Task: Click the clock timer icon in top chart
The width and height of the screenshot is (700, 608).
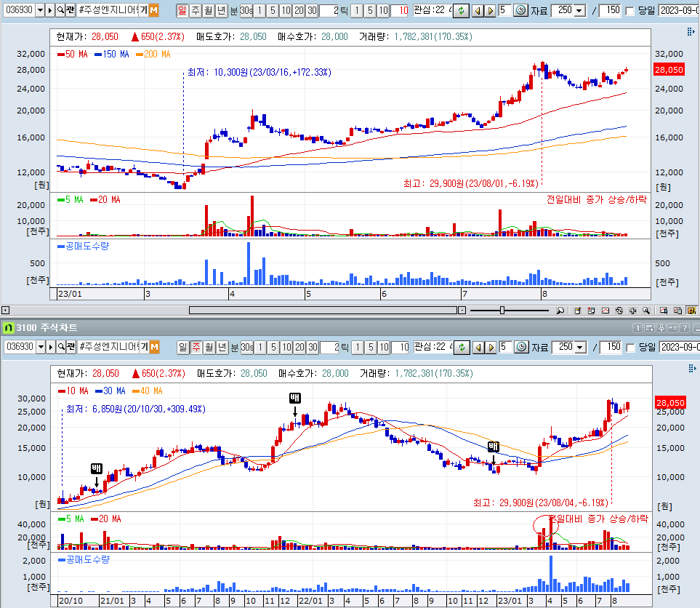Action: [520, 10]
